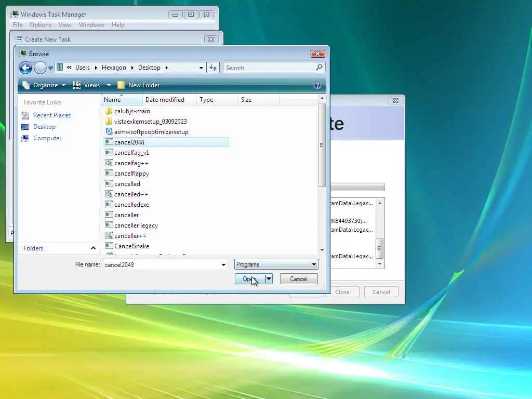Open recent pages dropdown next to Forward arrow
The width and height of the screenshot is (532, 399).
[50, 68]
